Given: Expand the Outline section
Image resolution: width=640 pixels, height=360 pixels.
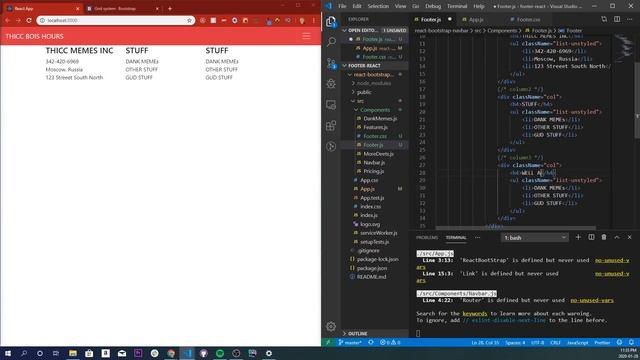Looking at the screenshot, I should pyautogui.click(x=374, y=333).
